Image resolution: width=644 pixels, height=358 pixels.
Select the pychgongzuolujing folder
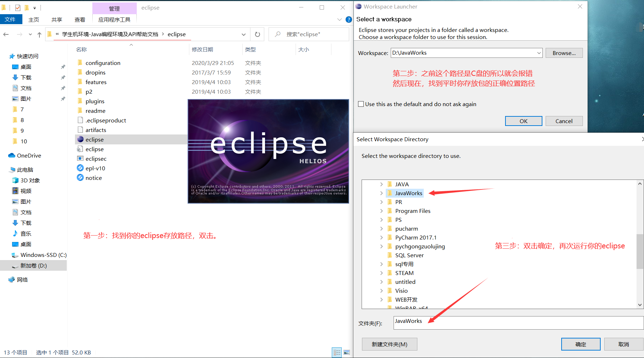click(420, 246)
